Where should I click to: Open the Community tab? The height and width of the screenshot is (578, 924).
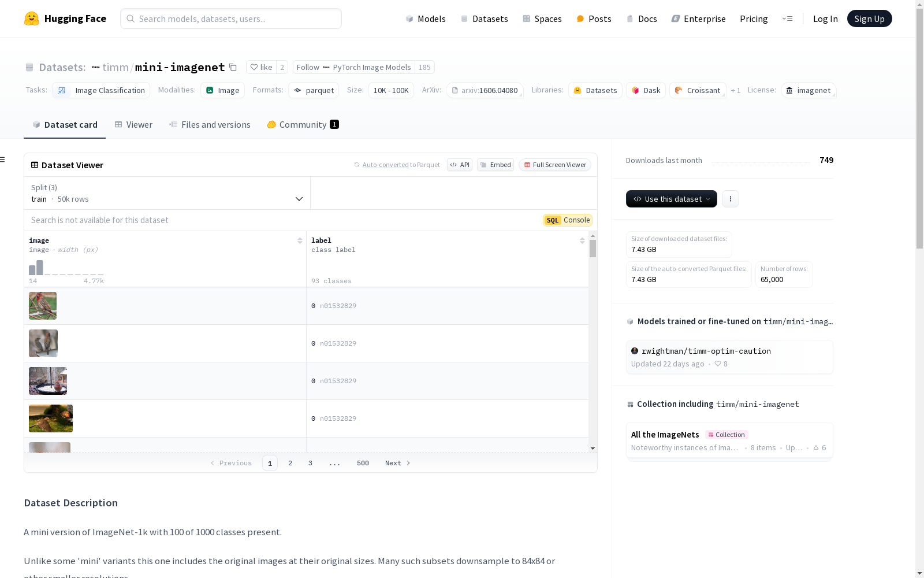click(x=303, y=125)
